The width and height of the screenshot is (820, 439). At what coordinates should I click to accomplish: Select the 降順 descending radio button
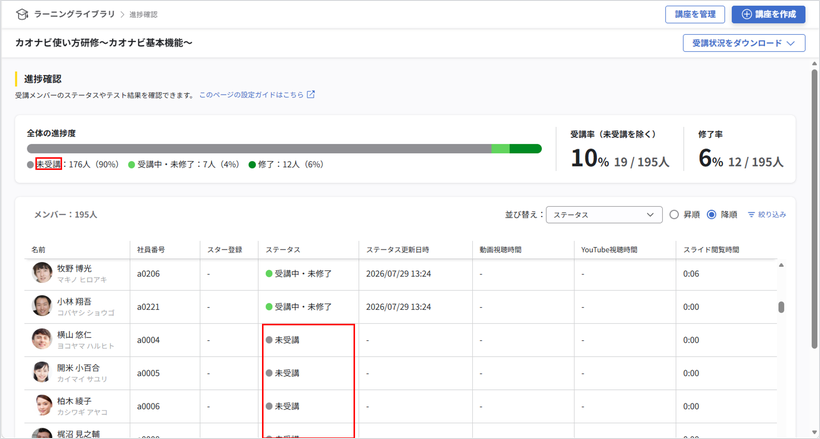point(711,215)
